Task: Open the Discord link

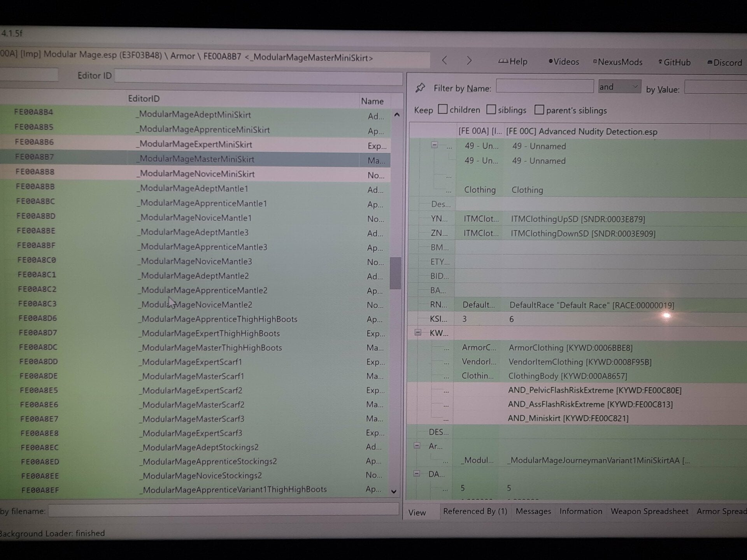Action: coord(725,63)
